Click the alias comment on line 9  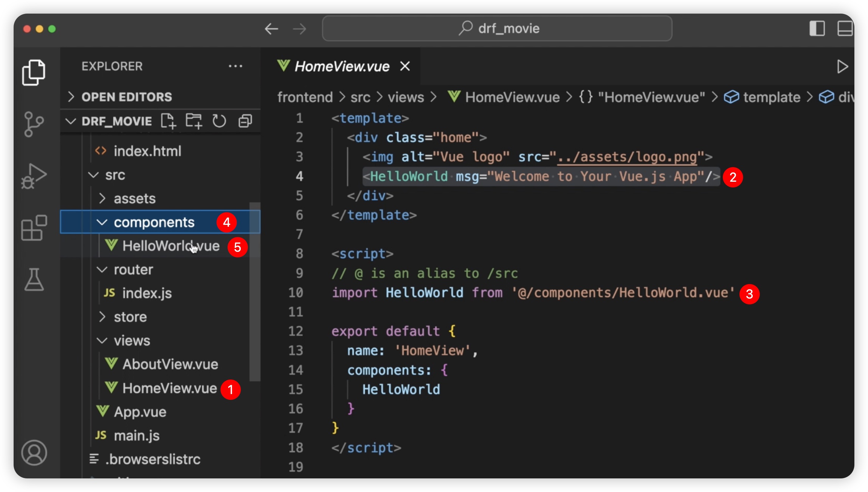tap(425, 273)
